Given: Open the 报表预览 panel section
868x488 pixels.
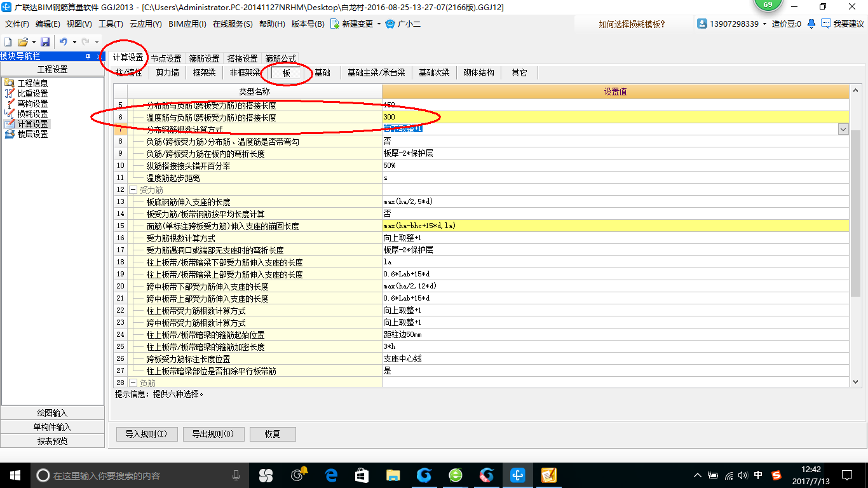Looking at the screenshot, I should [x=52, y=441].
